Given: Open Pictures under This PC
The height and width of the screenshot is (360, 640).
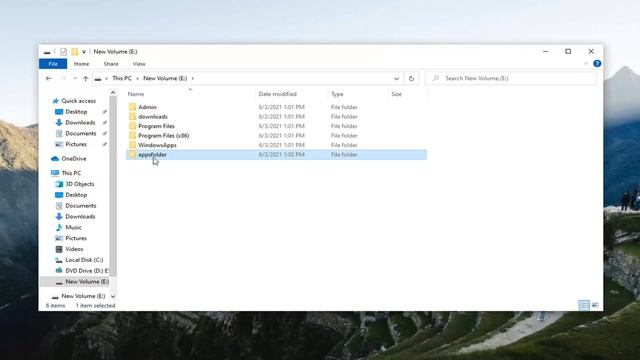Looking at the screenshot, I should click(x=76, y=238).
